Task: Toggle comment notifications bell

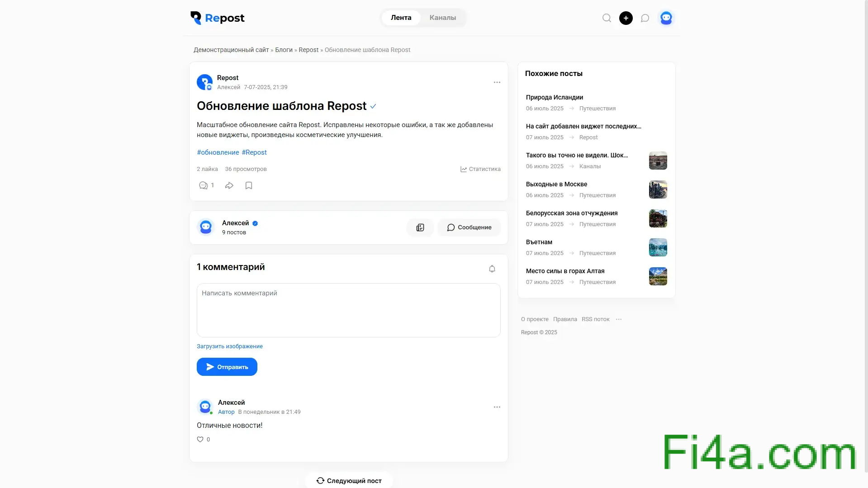Action: point(492,269)
